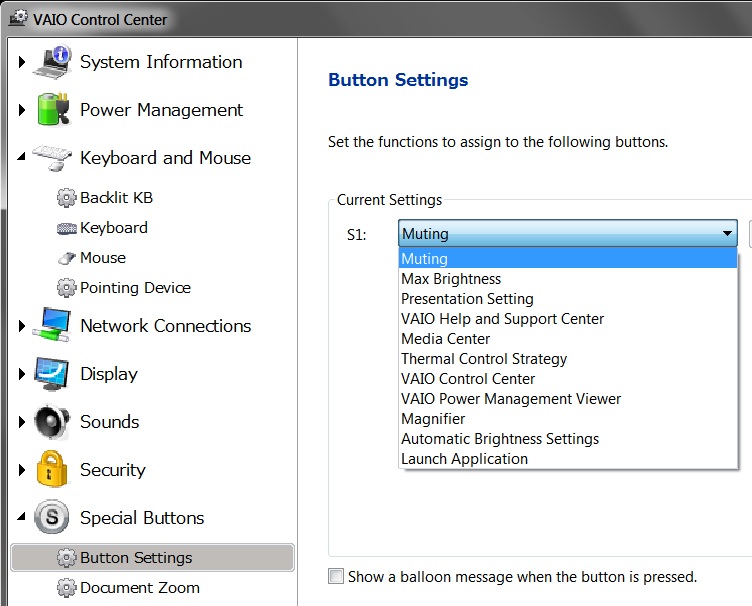Image resolution: width=752 pixels, height=606 pixels.
Task: Select Magnifier option
Action: pyautogui.click(x=568, y=419)
